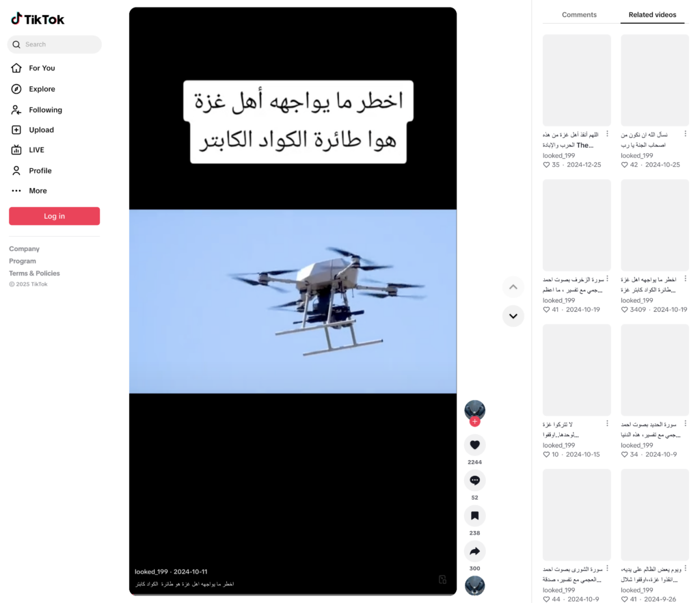The height and width of the screenshot is (603, 700).
Task: Switch to the Comments tab
Action: click(x=579, y=15)
